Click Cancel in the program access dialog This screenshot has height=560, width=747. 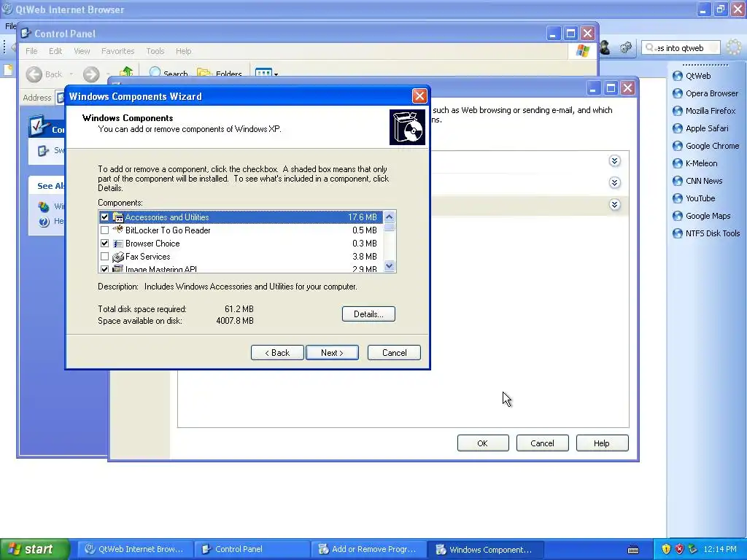tap(542, 443)
